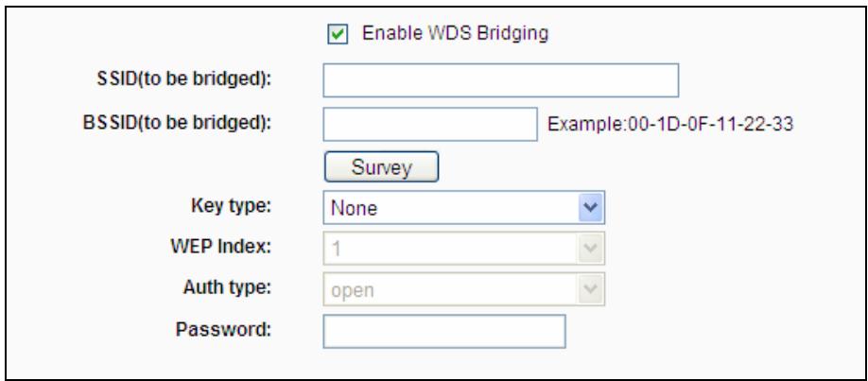This screenshot has width=868, height=381.
Task: Click the example MAC address text
Action: [x=670, y=123]
